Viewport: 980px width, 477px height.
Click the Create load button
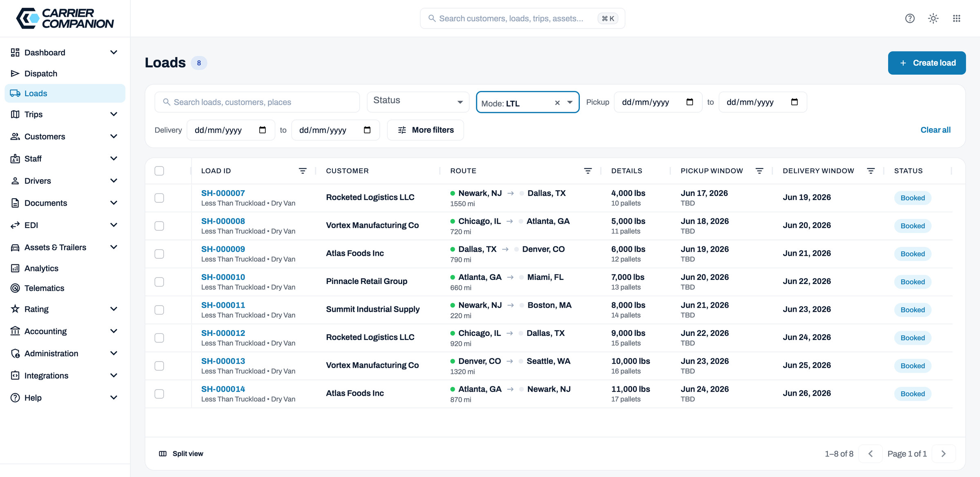point(927,63)
